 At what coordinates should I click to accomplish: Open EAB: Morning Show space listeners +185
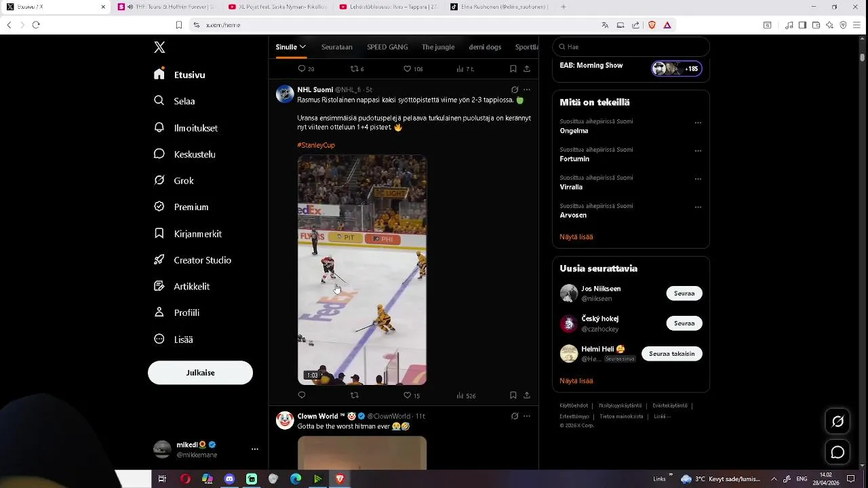click(677, 68)
